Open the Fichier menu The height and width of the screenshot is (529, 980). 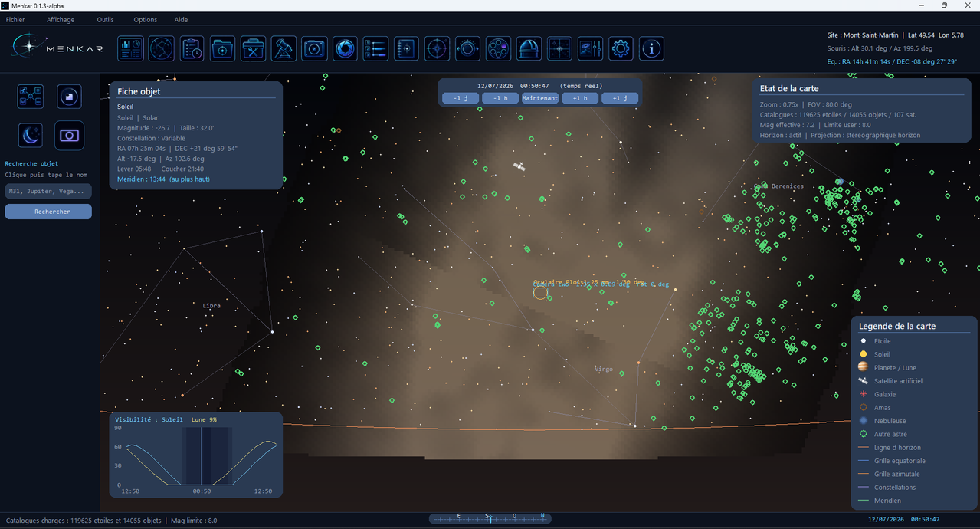[x=15, y=19]
